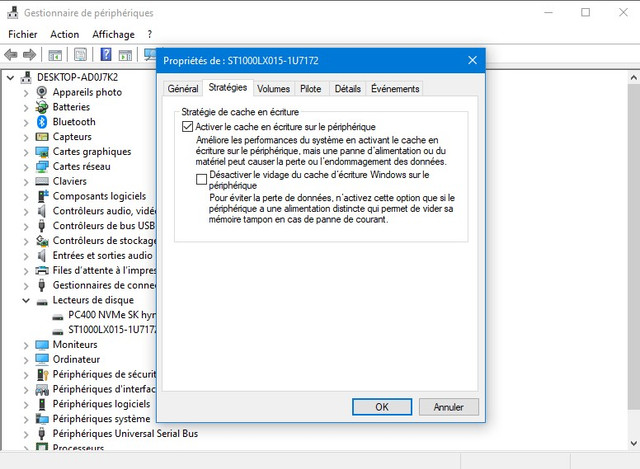Expand the Appareils photo category
640x469 pixels.
26,93
